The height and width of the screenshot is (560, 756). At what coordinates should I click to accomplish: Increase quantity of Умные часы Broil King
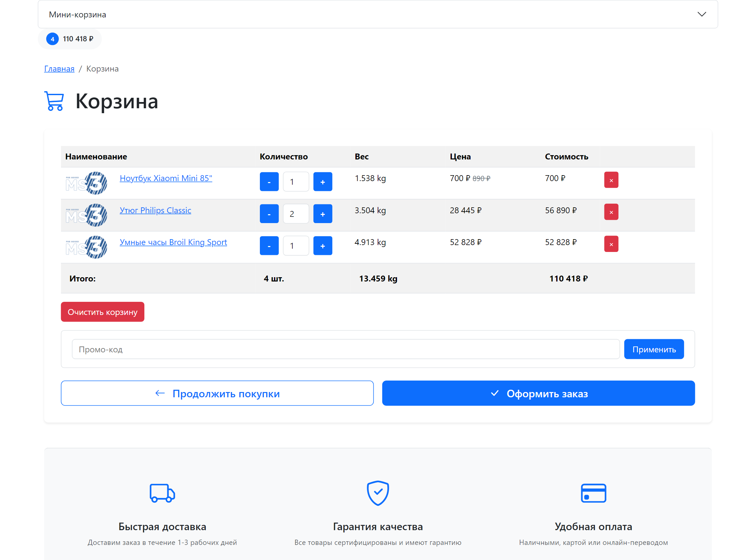tap(323, 246)
